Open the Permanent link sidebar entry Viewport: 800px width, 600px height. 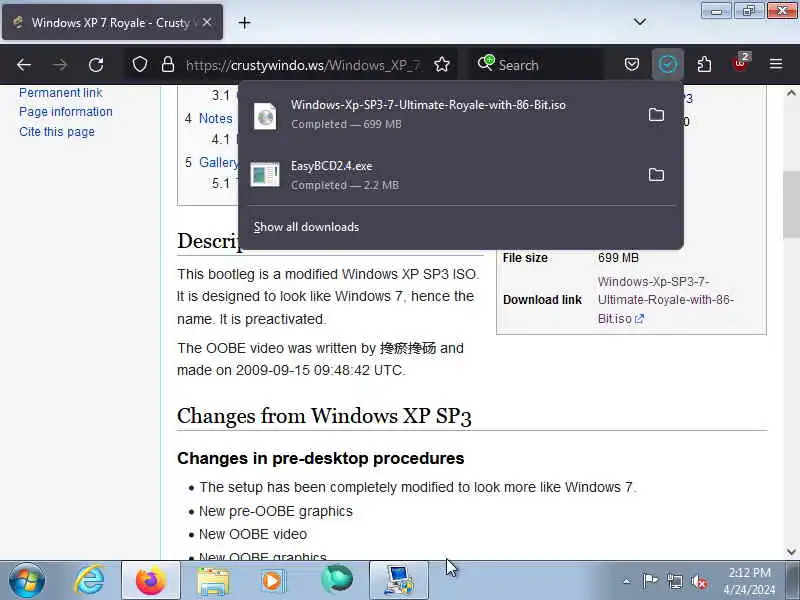(x=61, y=93)
